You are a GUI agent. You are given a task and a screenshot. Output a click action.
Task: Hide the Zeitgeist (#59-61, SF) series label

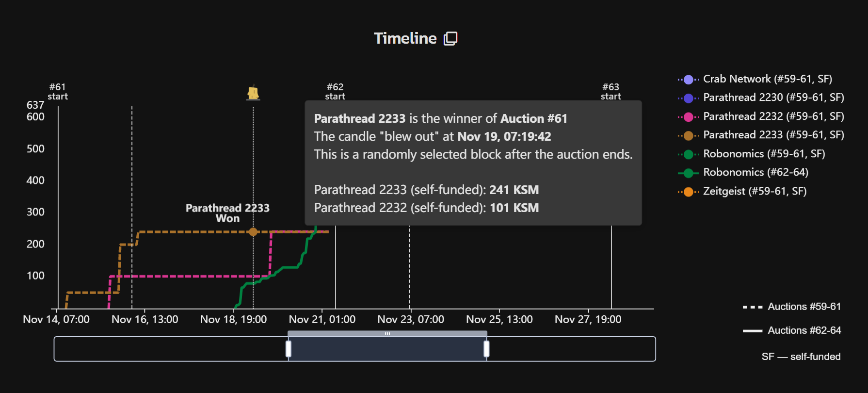(x=755, y=191)
